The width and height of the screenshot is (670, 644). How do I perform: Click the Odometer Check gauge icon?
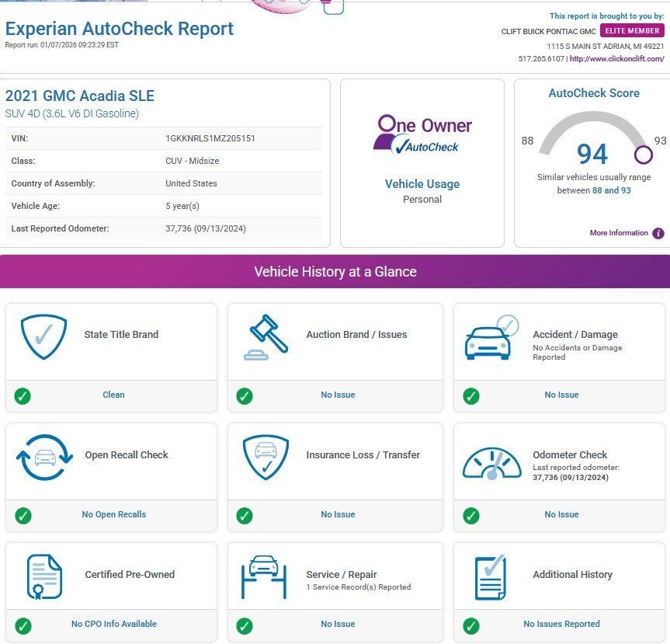pyautogui.click(x=491, y=463)
